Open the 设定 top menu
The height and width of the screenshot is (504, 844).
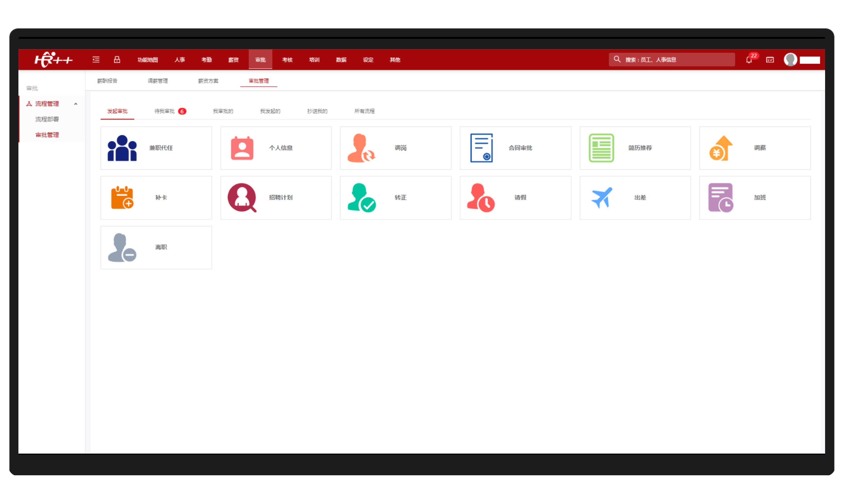(x=368, y=60)
